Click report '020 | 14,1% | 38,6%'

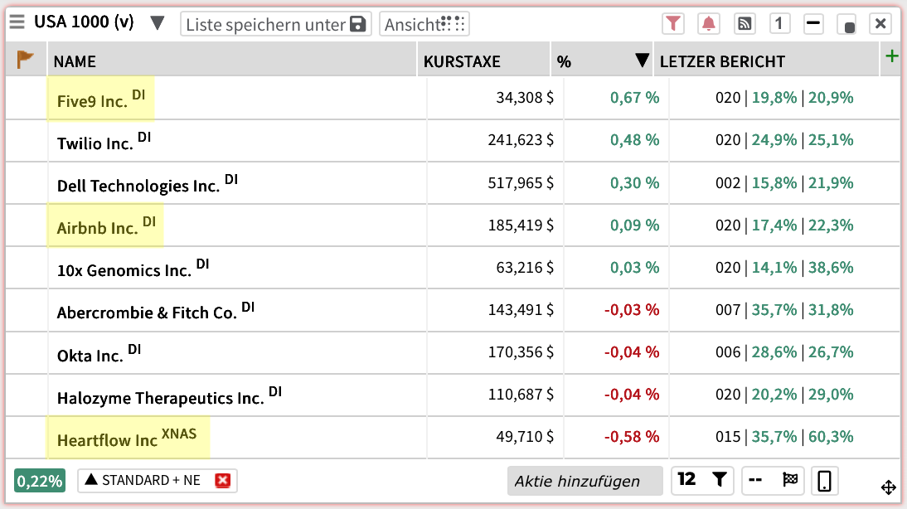(784, 268)
